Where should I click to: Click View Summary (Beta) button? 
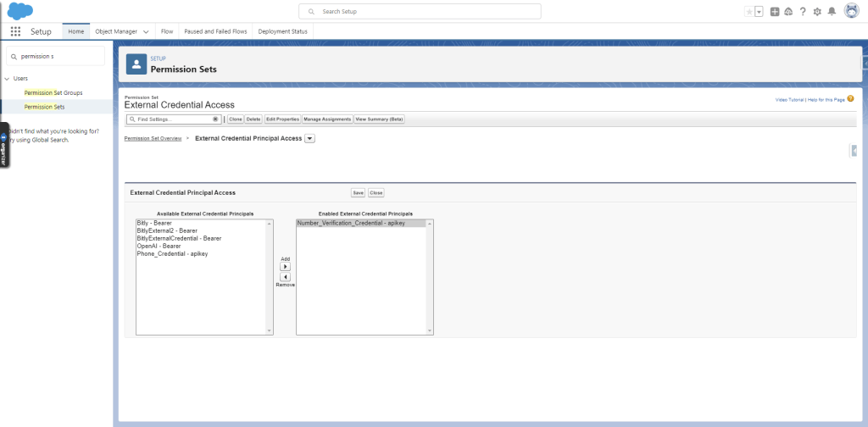click(x=379, y=119)
